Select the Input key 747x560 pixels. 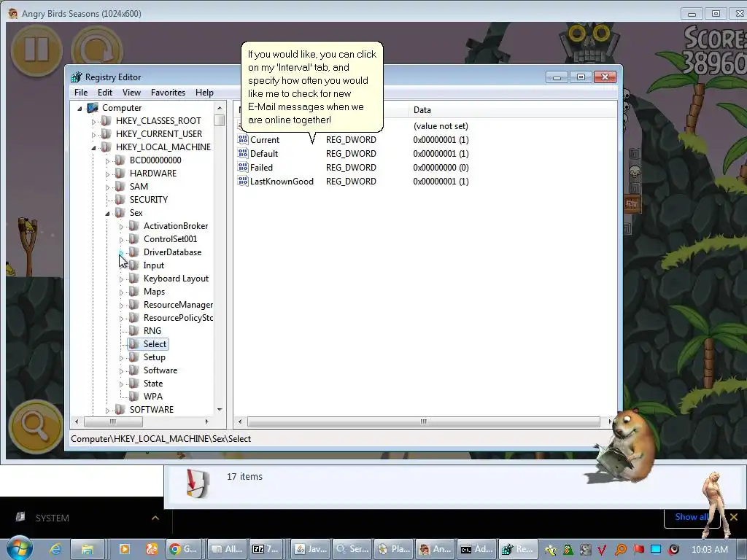point(153,265)
